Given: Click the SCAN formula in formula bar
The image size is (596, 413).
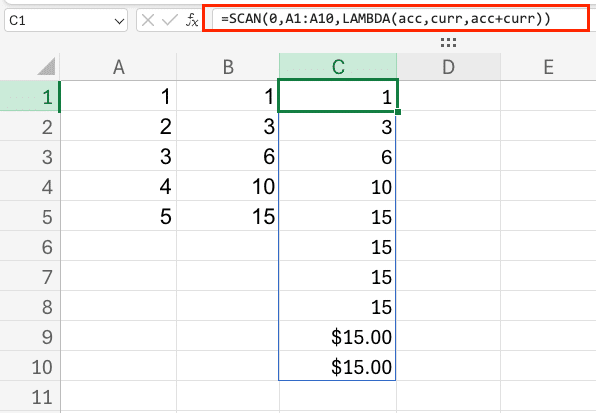Looking at the screenshot, I should tap(385, 19).
